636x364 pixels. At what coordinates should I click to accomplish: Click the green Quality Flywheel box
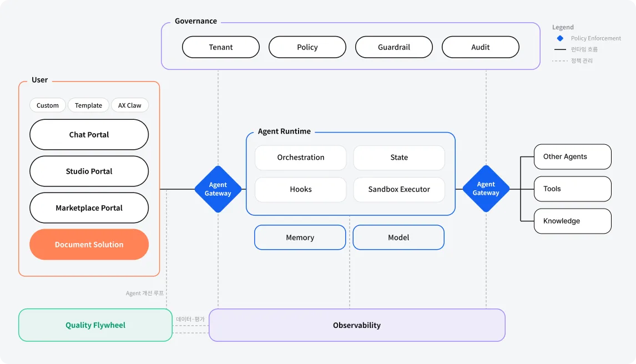coord(95,325)
